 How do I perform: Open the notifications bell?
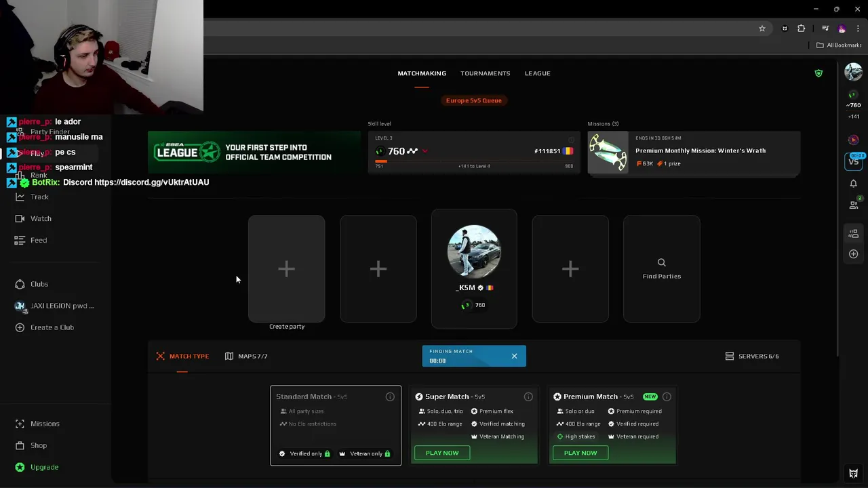coord(853,184)
